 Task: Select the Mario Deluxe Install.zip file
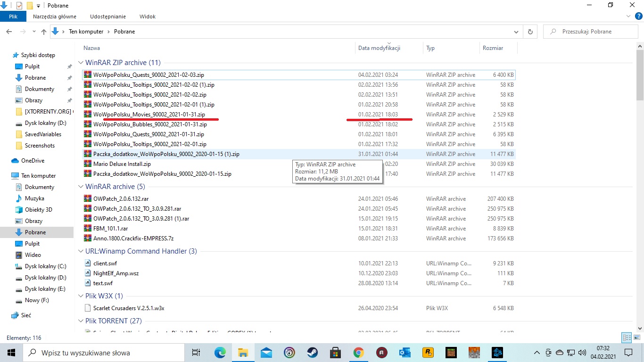click(122, 164)
